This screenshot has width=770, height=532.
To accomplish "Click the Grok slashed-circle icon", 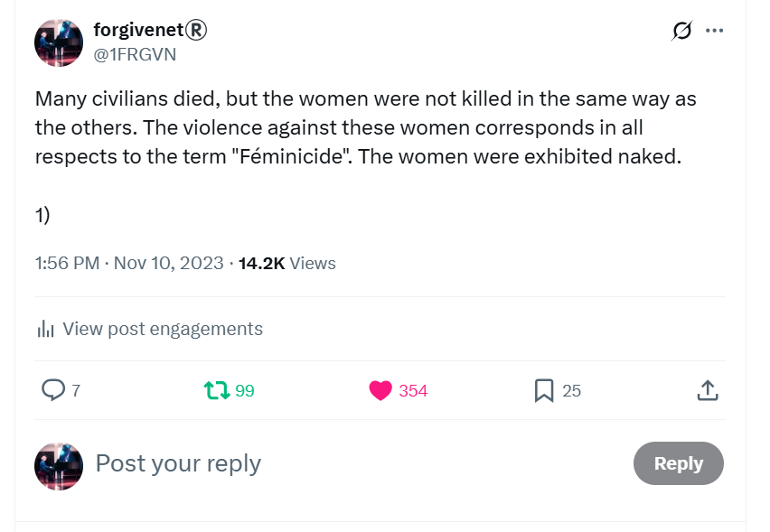I will click(681, 31).
